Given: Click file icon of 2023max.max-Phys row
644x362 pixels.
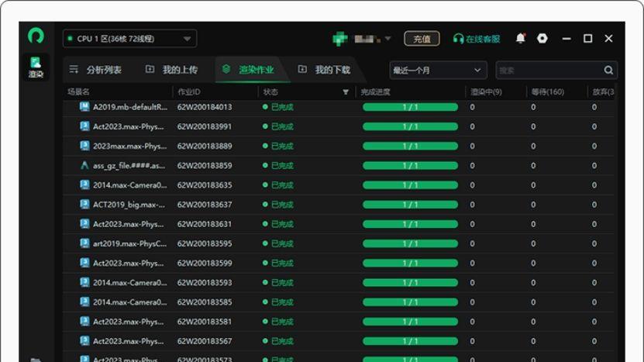Looking at the screenshot, I should point(84,146).
